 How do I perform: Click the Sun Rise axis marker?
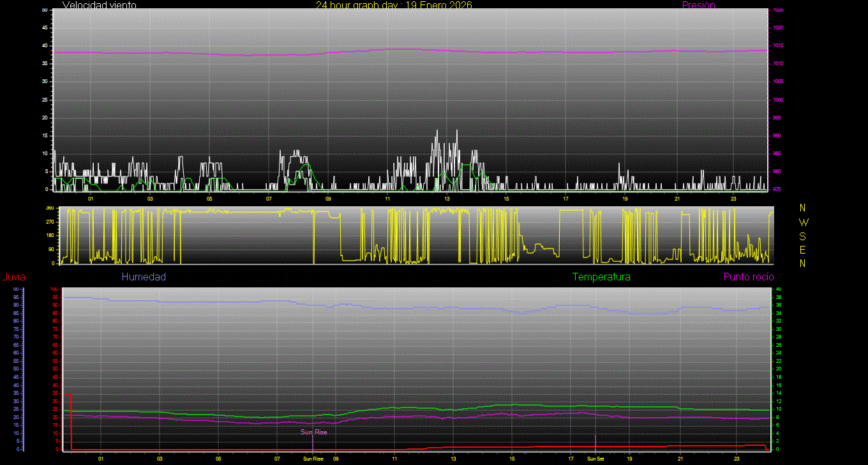313,459
